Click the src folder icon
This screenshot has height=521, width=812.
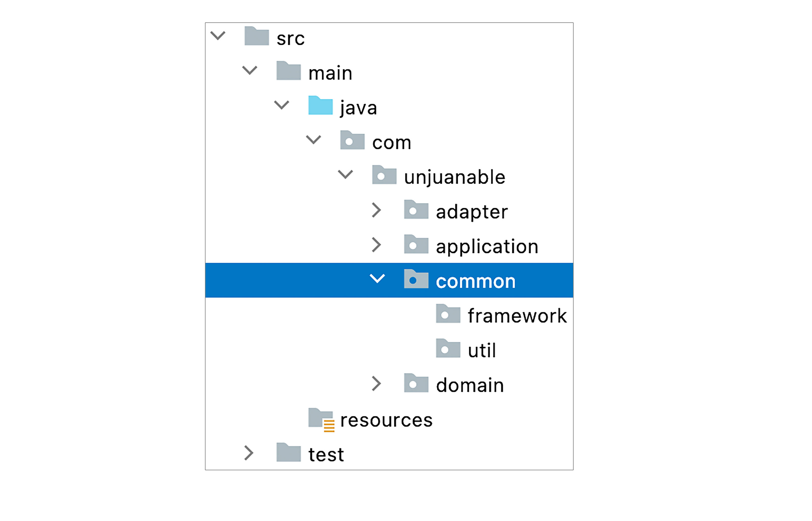257,36
